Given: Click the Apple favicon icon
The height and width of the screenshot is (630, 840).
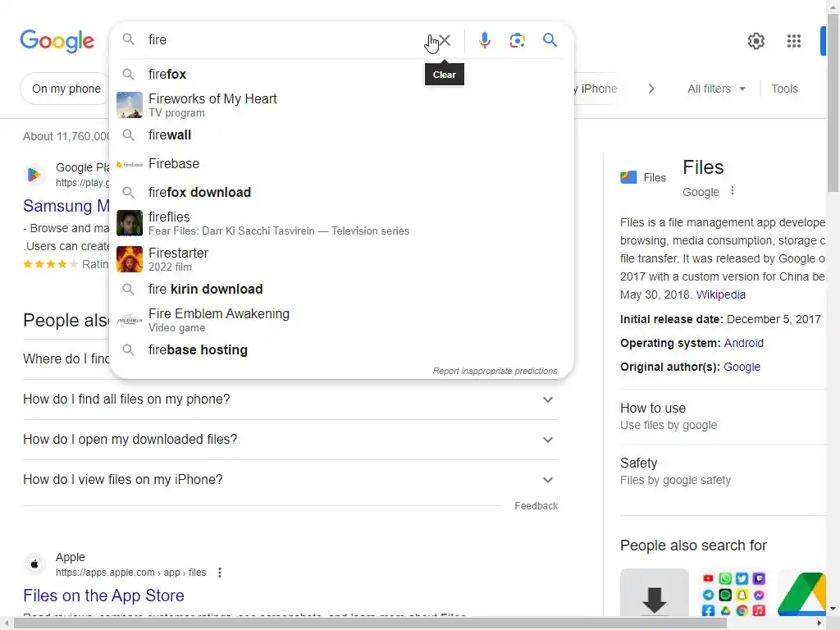Looking at the screenshot, I should pos(34,564).
